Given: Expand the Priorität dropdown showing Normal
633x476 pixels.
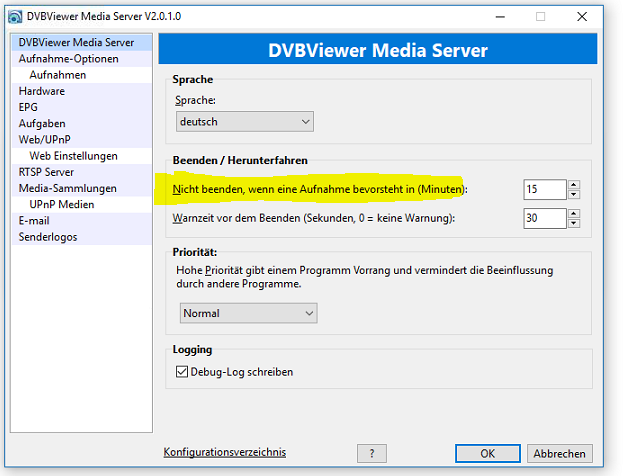Looking at the screenshot, I should pyautogui.click(x=249, y=313).
